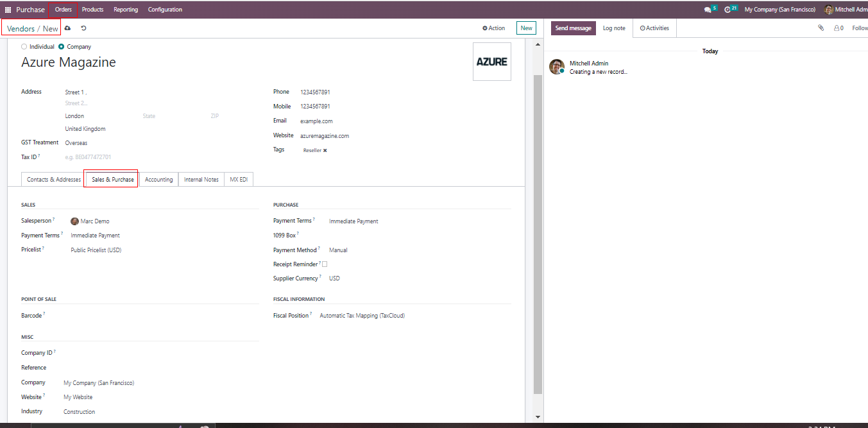
Task: Click the Azure company logo image
Action: 491,62
